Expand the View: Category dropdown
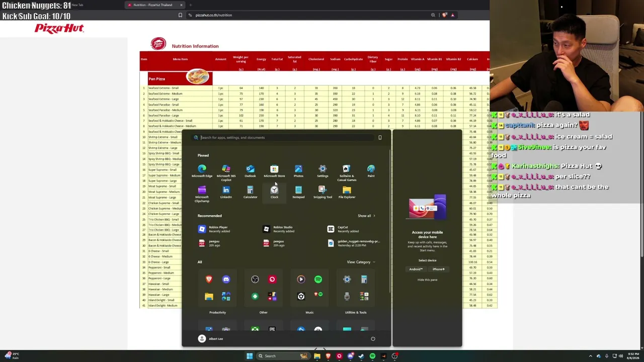644x362 pixels. pyautogui.click(x=361, y=262)
